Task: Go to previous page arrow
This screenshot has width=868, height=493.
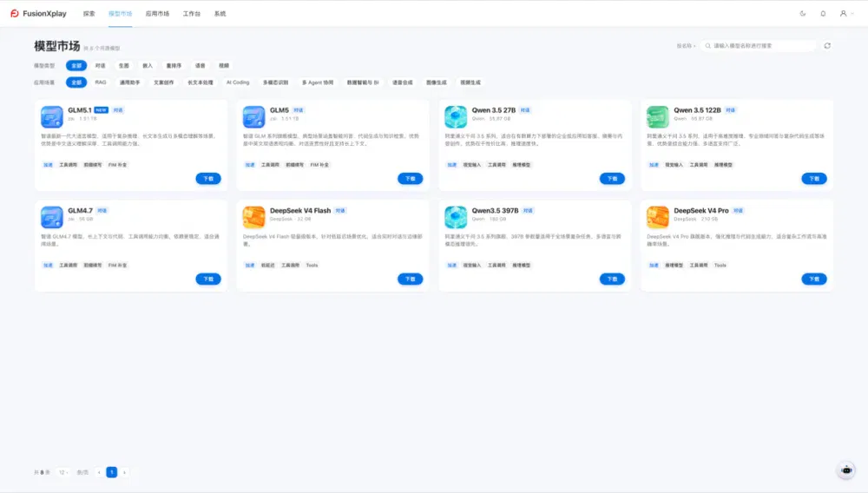Action: (x=99, y=472)
